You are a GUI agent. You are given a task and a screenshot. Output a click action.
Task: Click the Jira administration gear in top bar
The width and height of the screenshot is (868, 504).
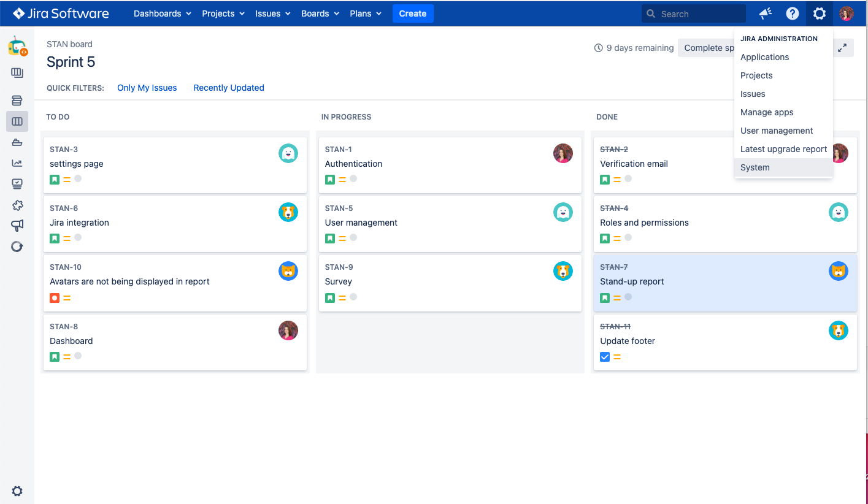[820, 13]
